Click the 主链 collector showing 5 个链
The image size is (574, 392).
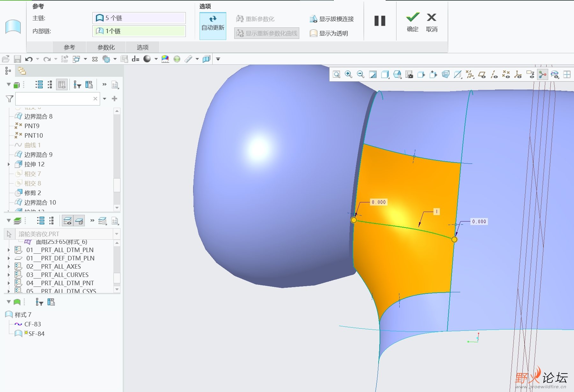pos(139,18)
